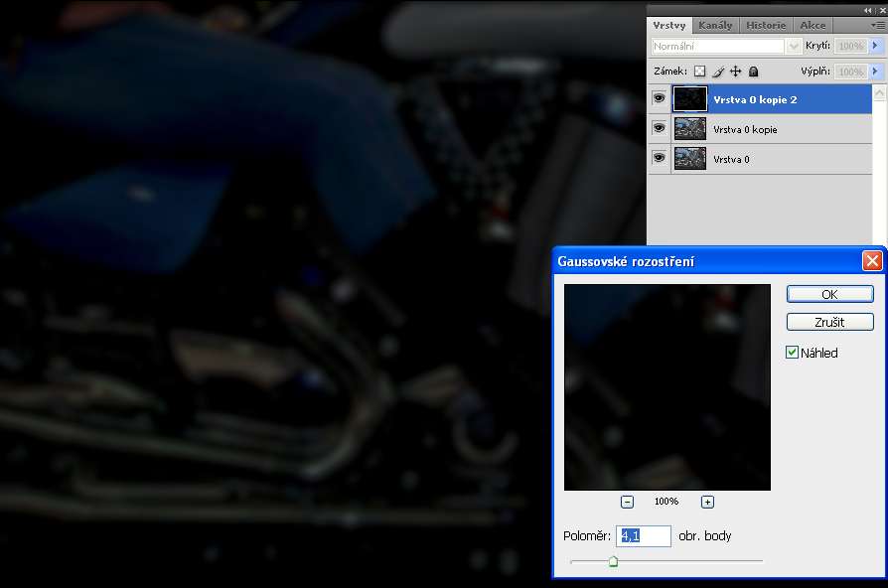This screenshot has height=588, width=888.
Task: Zoom out the Gaussian blur preview
Action: pyautogui.click(x=628, y=502)
